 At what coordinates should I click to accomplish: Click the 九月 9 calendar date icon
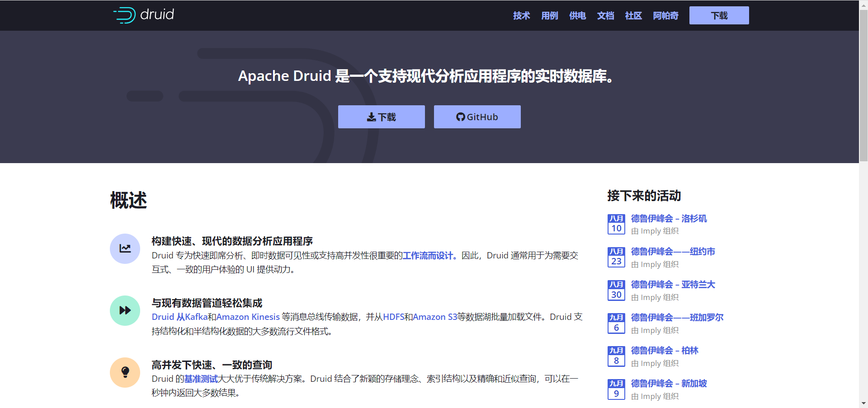pyautogui.click(x=616, y=389)
